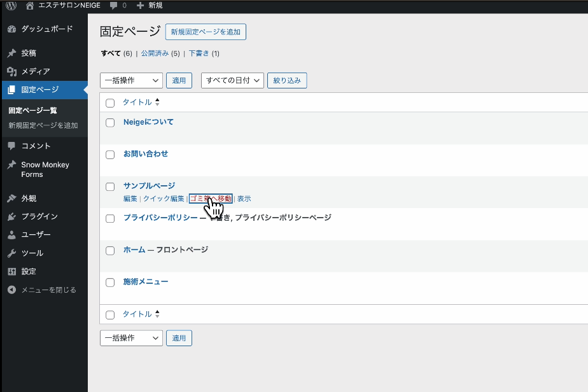The image size is (588, 392).
Task: Open 設定 settings in sidebar
Action: coord(29,271)
